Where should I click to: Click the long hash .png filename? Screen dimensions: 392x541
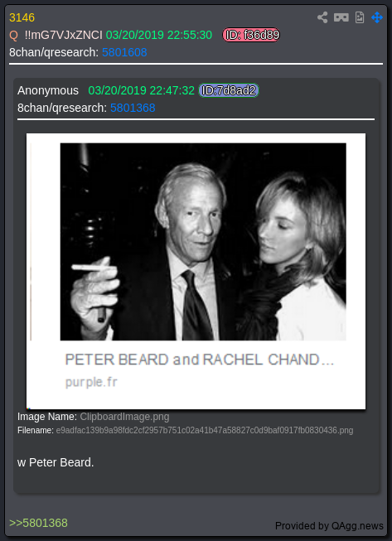[205, 431]
